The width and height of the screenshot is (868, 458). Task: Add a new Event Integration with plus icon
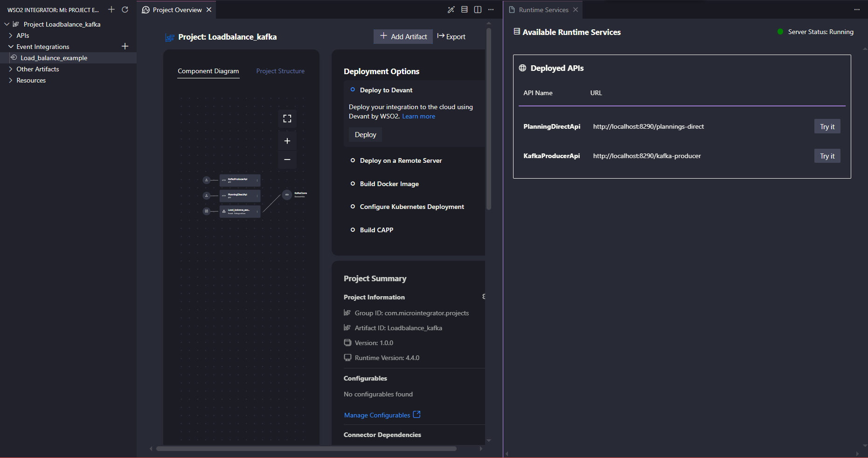point(125,46)
